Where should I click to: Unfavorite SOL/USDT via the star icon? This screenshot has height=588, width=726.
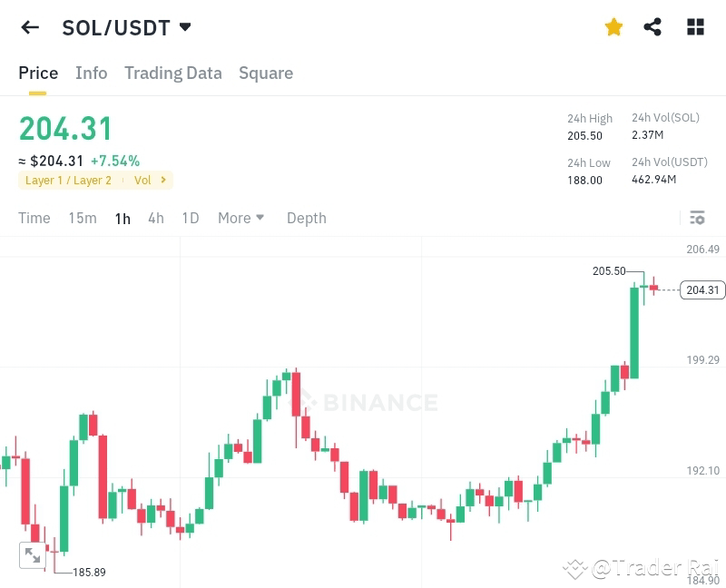tap(613, 27)
